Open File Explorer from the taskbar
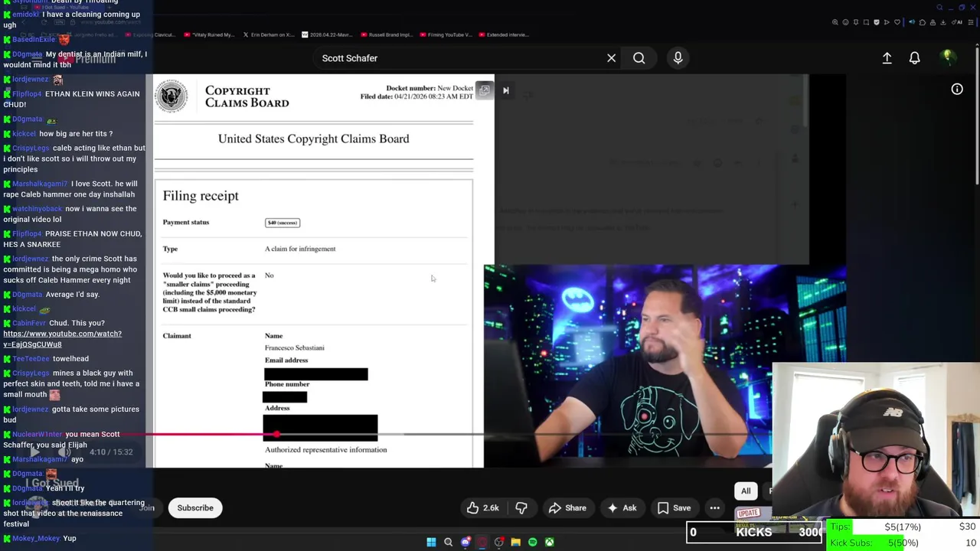The width and height of the screenshot is (980, 551). click(515, 543)
